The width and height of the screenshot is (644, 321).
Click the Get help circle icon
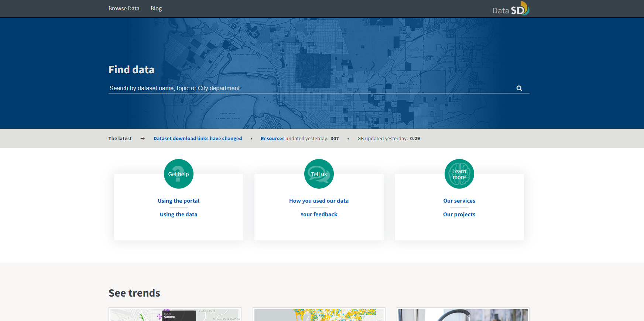[178, 174]
